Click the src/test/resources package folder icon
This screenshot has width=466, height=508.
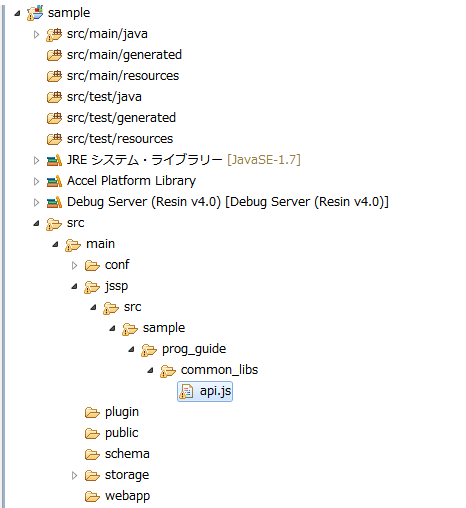click(x=54, y=139)
